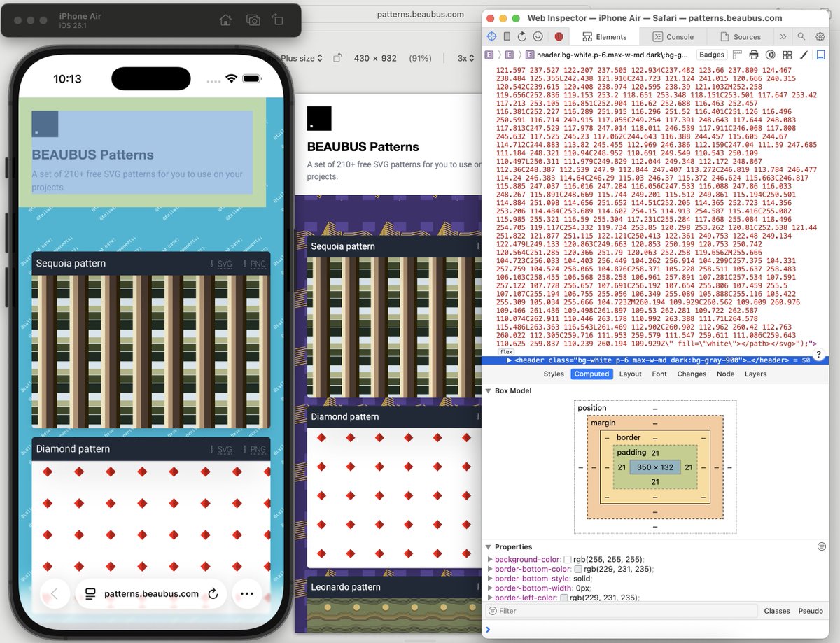Switch to the Elements tab
Viewport: 840px width, 643px height.
[x=605, y=37]
